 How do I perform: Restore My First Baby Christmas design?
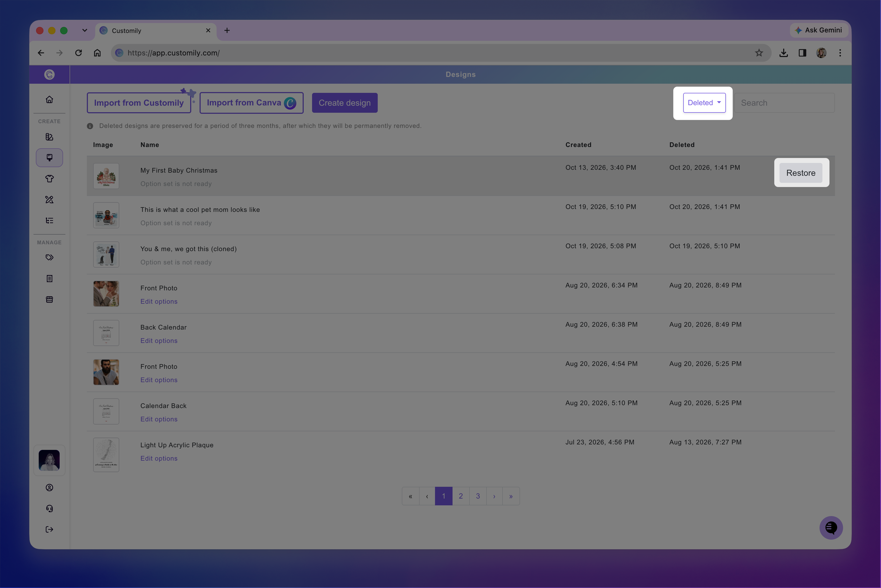coord(800,173)
